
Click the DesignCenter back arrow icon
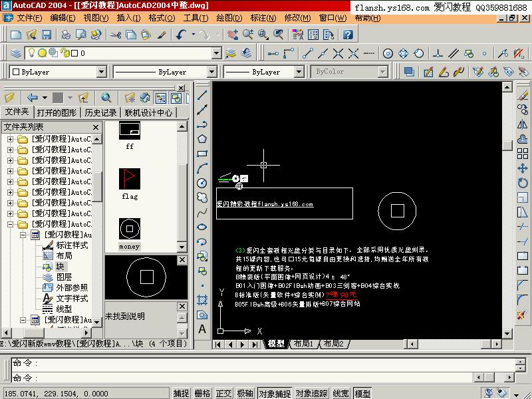32,98
